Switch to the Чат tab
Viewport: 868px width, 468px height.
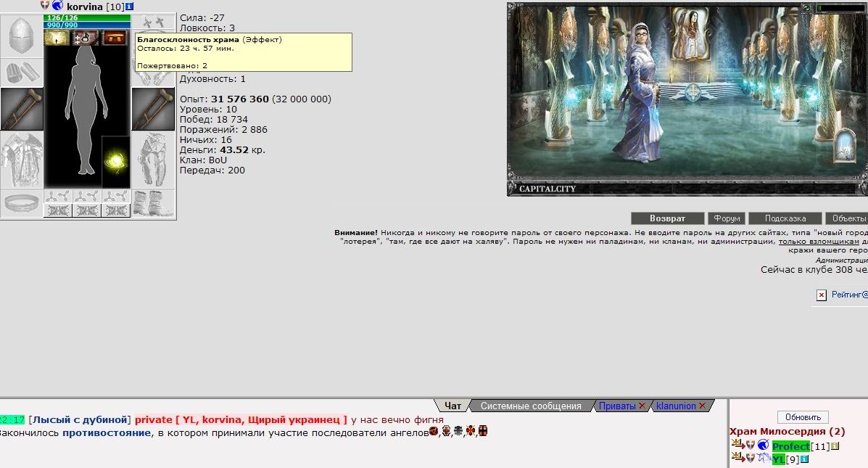pyautogui.click(x=452, y=406)
